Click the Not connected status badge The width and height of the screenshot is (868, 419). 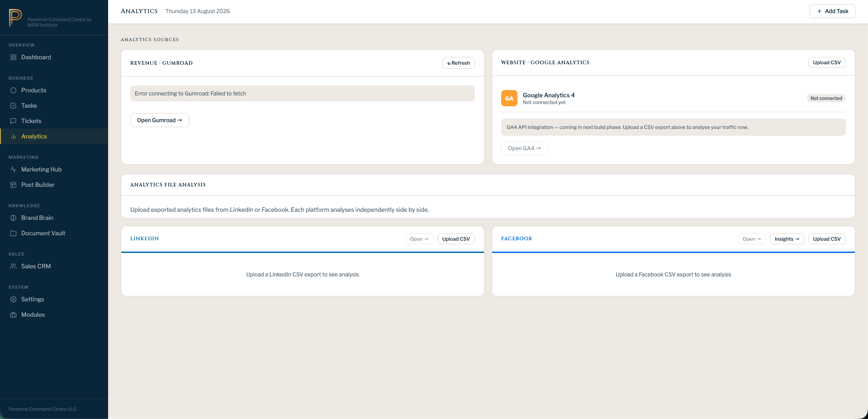tap(826, 98)
